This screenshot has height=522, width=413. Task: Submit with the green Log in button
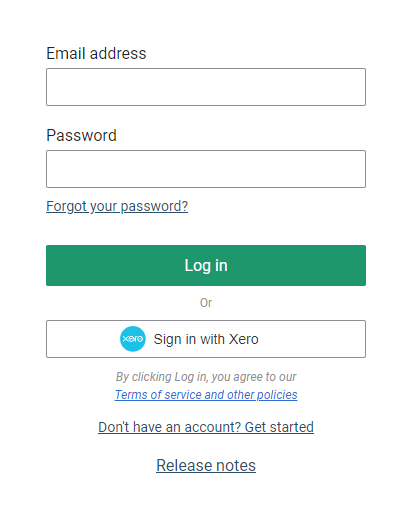(x=206, y=265)
